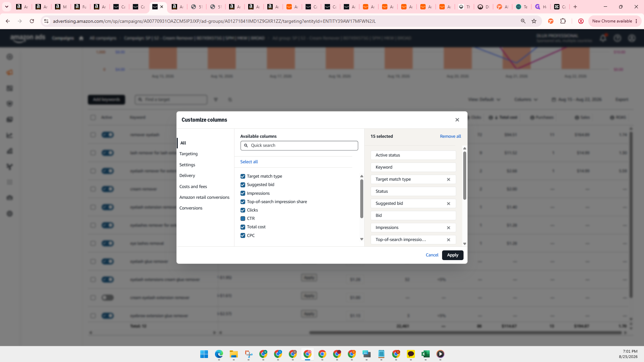Uncheck Impressions checkbox

point(243,193)
